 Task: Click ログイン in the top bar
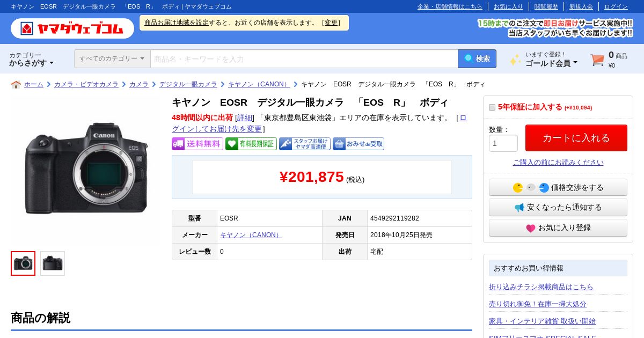(x=616, y=6)
